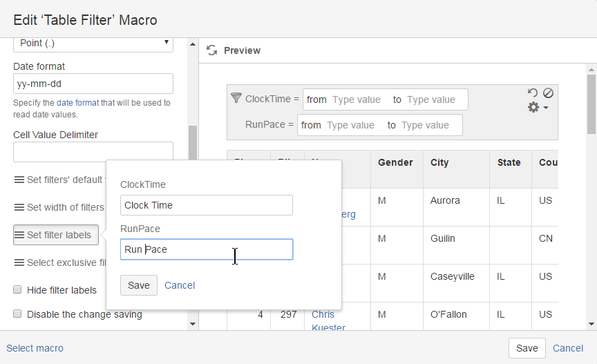The width and height of the screenshot is (597, 364).
Task: Click the Select macro link
Action: point(35,348)
